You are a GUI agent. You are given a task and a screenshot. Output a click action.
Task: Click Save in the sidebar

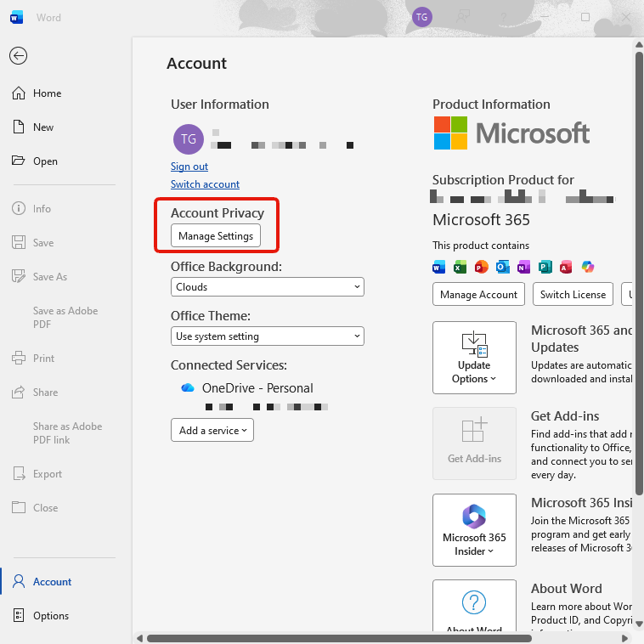tap(33, 243)
